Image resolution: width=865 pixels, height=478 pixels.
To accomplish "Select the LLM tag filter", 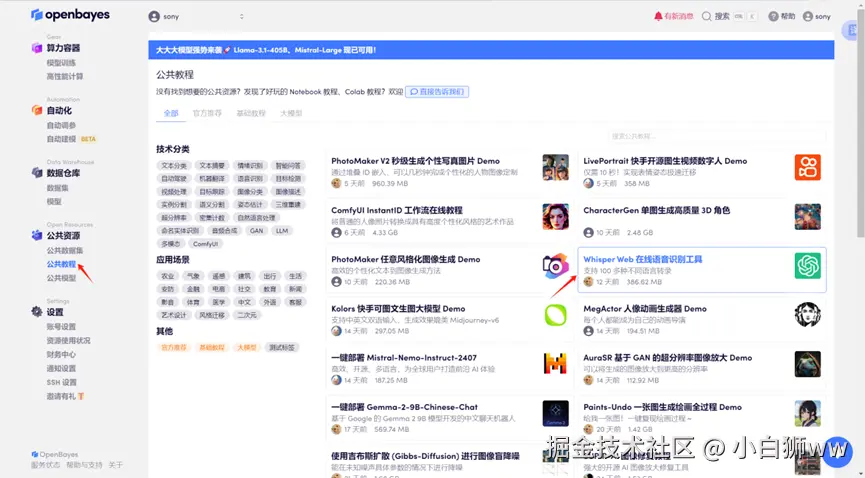I will click(282, 231).
